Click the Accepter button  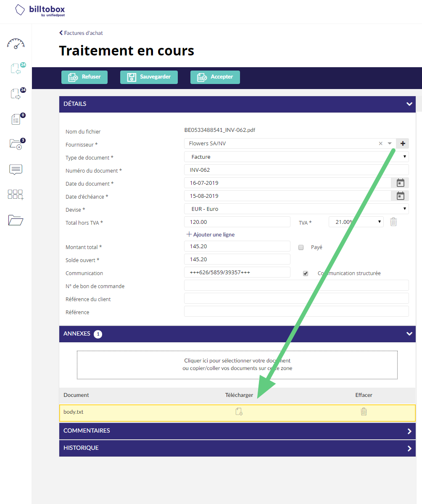tap(215, 77)
